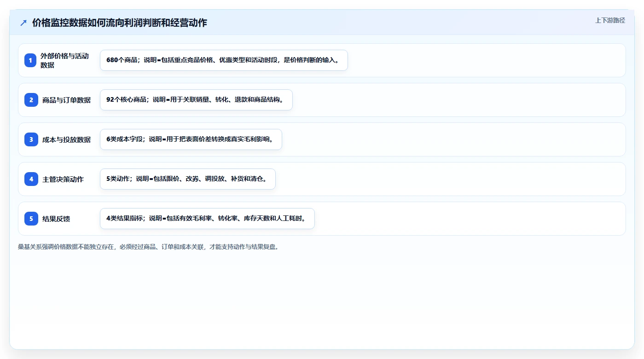This screenshot has height=359, width=644.
Task: Click the footnote starting with 桑基关系强调
Action: tap(148, 247)
